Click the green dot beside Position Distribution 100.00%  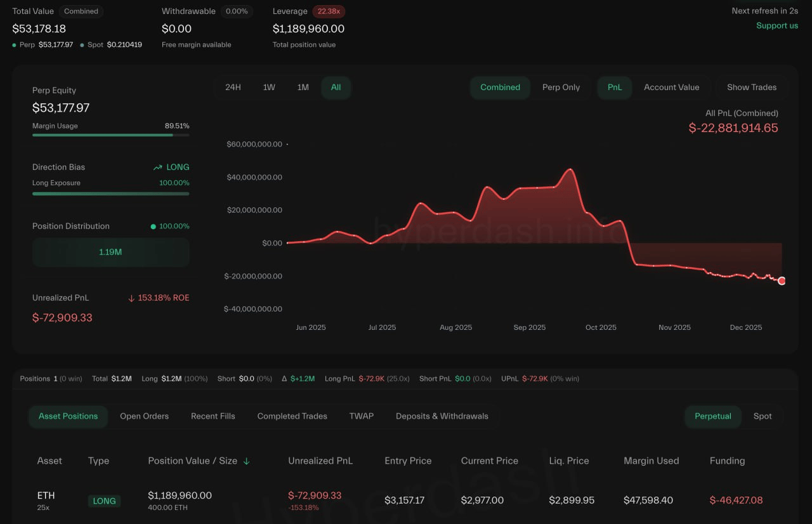[153, 226]
